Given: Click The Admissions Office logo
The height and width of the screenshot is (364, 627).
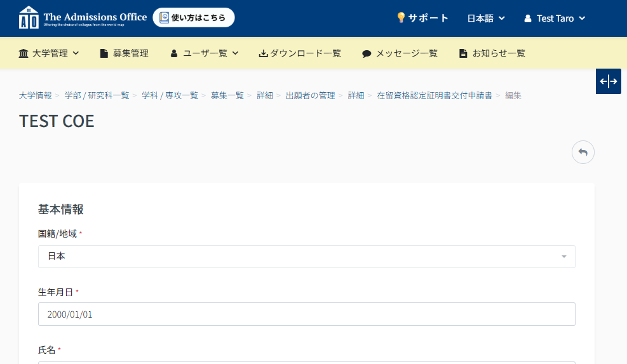Looking at the screenshot, I should pos(83,18).
